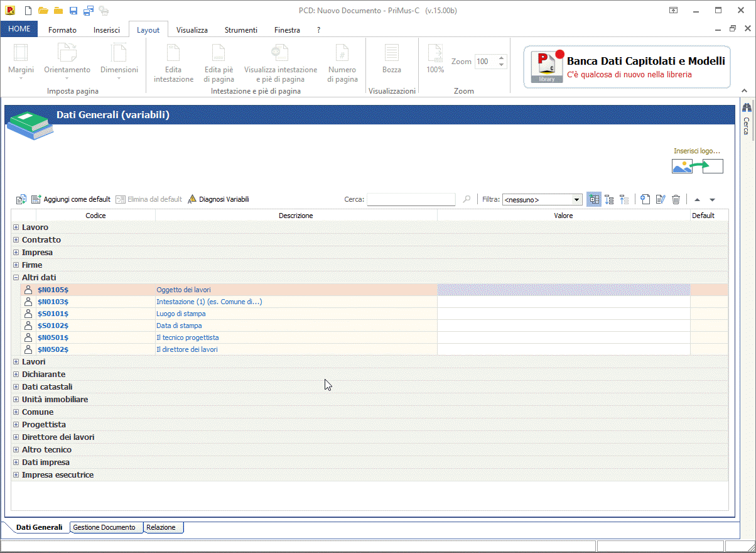Click the Valore cell for Luogo di stampa
The height and width of the screenshot is (553, 756).
click(563, 314)
